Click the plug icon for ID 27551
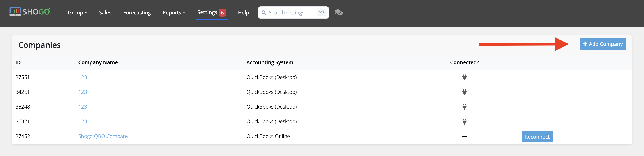This screenshot has height=156, width=644. point(464,77)
